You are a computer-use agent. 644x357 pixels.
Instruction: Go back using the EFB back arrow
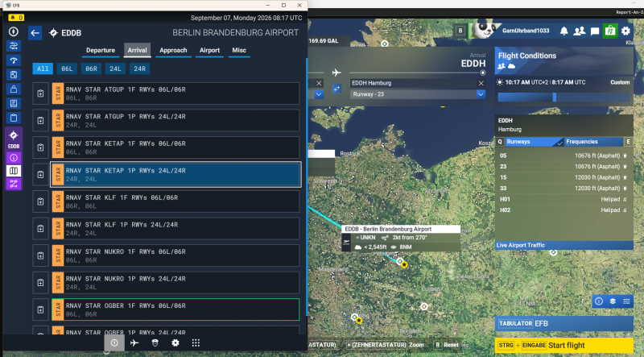pyautogui.click(x=35, y=33)
